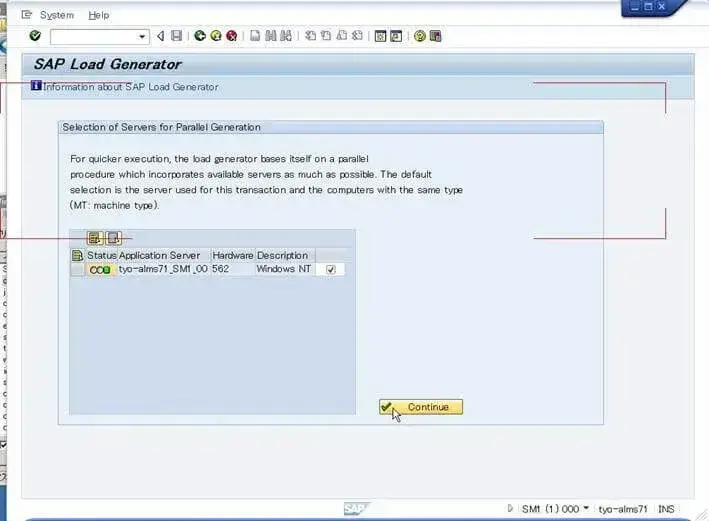Select the row selector for tyo-alms71_SM1_00

tap(77, 270)
